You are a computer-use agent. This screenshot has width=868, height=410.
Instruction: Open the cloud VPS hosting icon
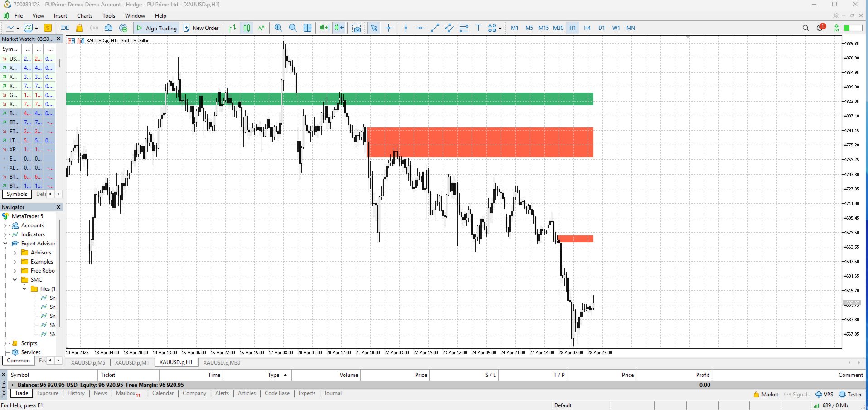[108, 28]
